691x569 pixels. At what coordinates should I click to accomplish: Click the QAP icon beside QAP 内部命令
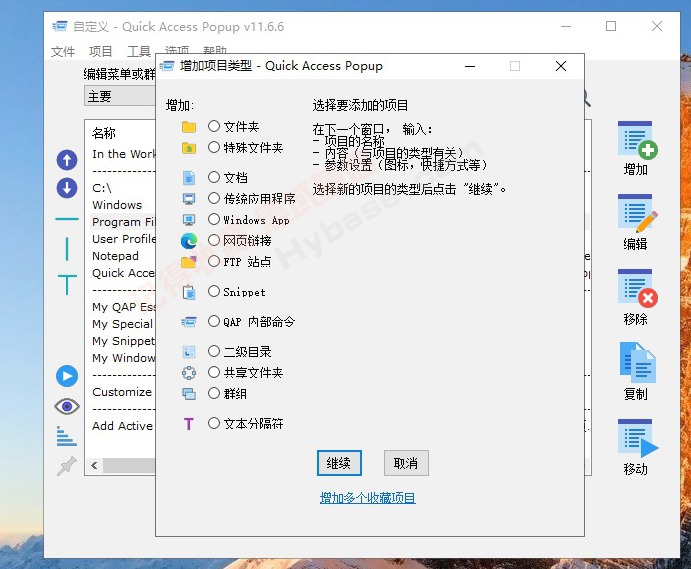189,322
